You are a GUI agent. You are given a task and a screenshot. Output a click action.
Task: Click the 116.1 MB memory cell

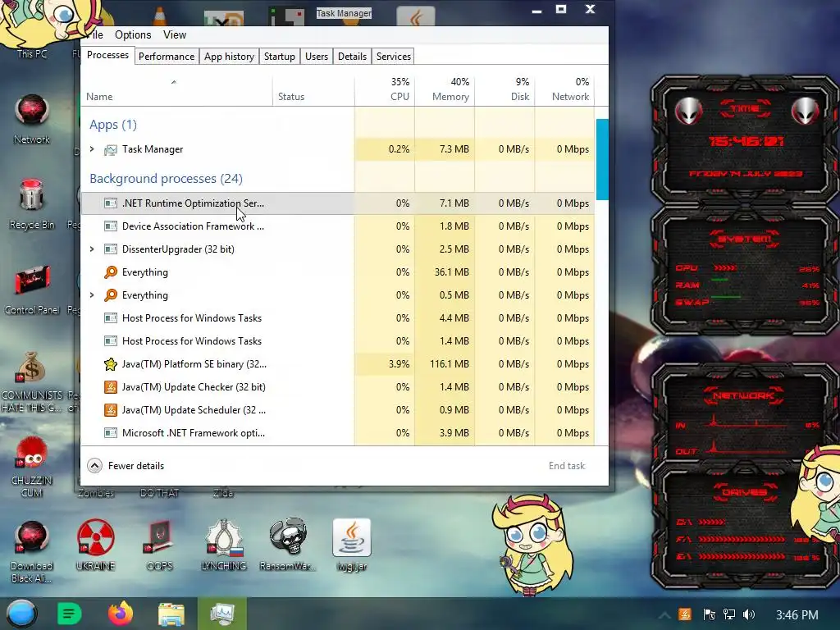click(445, 364)
